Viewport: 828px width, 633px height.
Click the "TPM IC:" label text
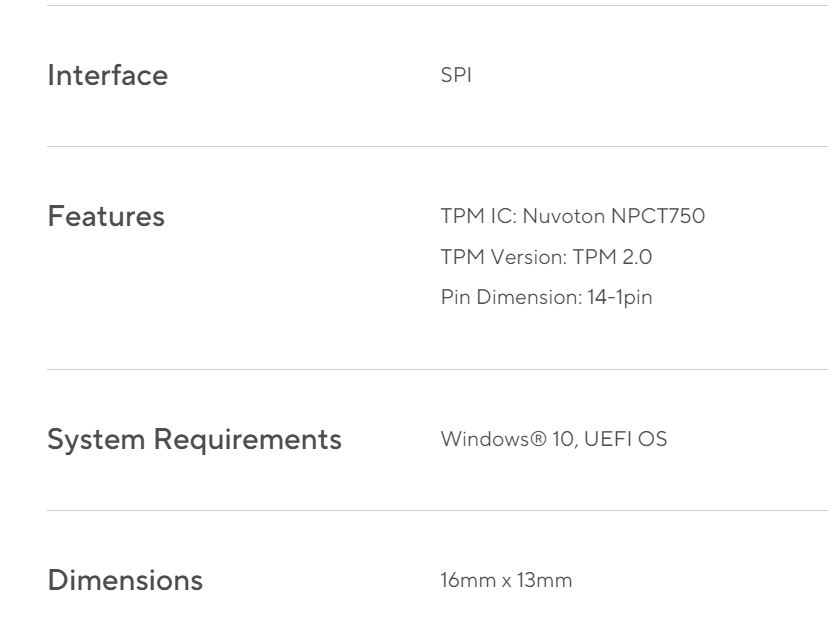[477, 217]
